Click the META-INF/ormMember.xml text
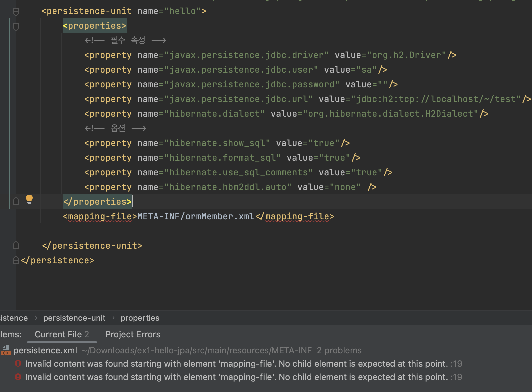532x392 pixels. 196,216
